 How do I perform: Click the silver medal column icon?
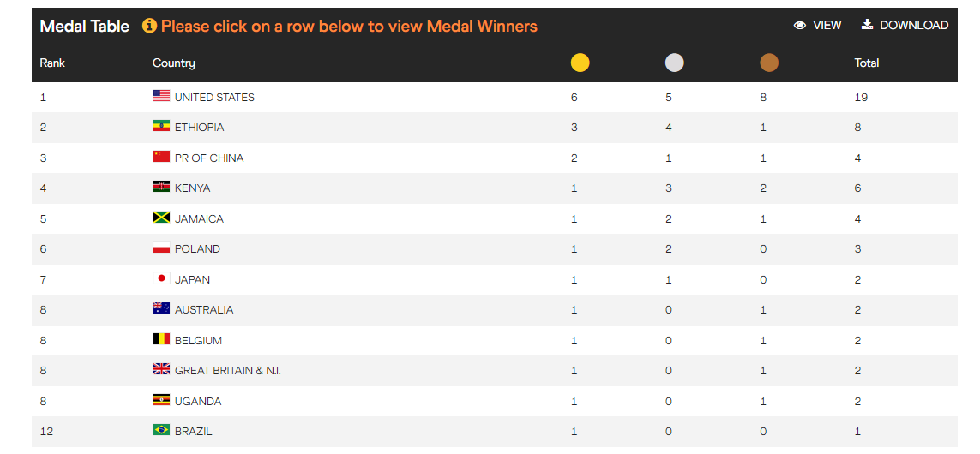pyautogui.click(x=675, y=63)
